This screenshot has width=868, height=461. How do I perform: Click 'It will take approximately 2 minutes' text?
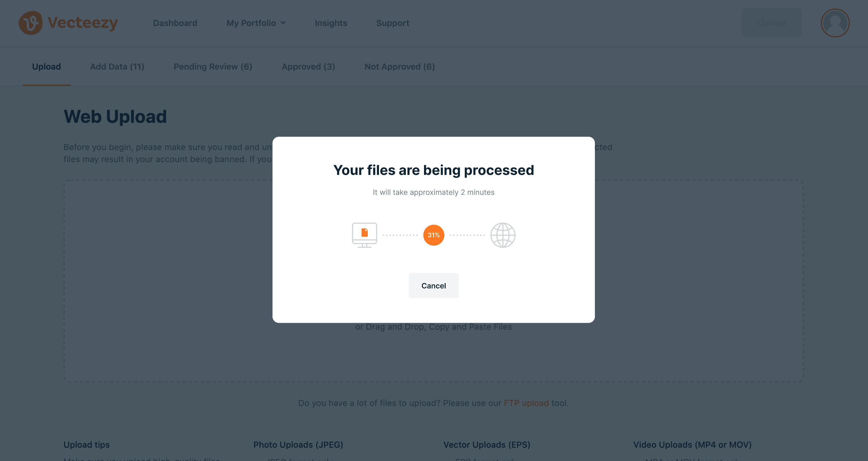click(434, 192)
